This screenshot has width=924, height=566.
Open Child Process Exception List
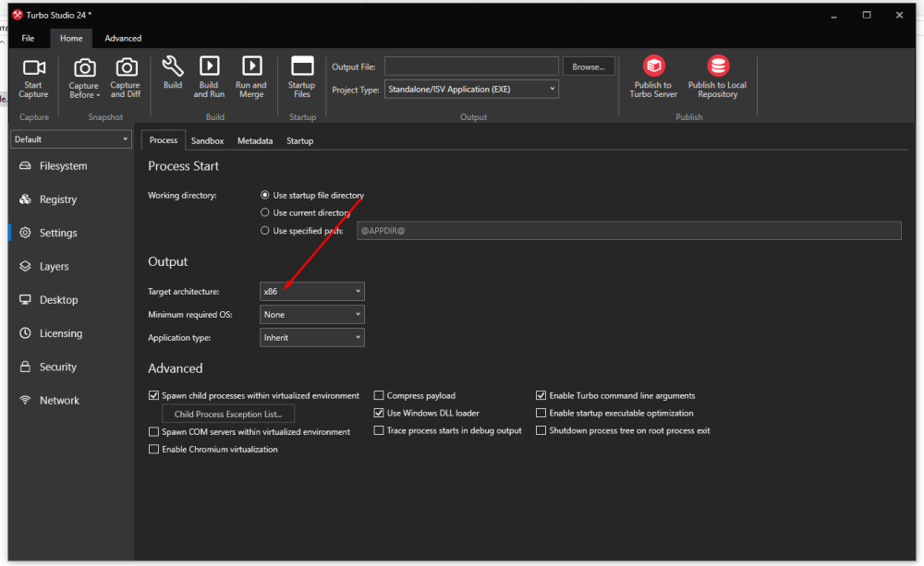pos(228,414)
